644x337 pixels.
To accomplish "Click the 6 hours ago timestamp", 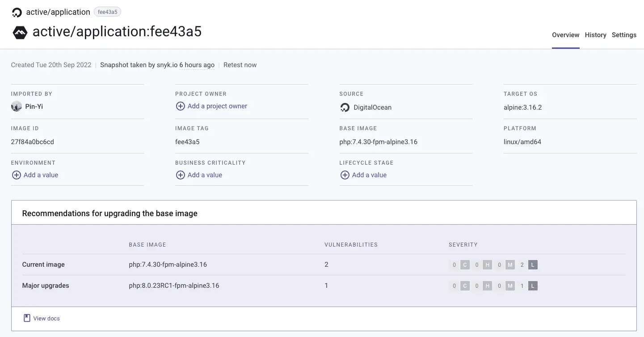I will click(x=197, y=65).
